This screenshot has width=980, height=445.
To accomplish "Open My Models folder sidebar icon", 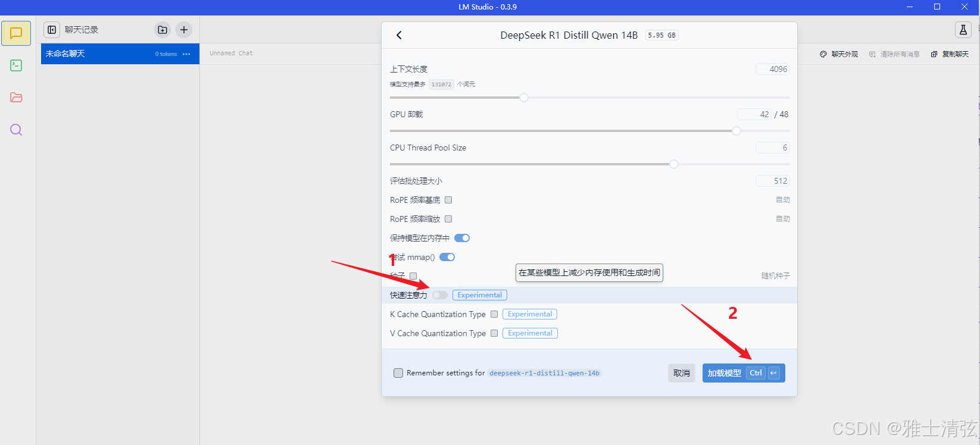I will click(x=16, y=98).
